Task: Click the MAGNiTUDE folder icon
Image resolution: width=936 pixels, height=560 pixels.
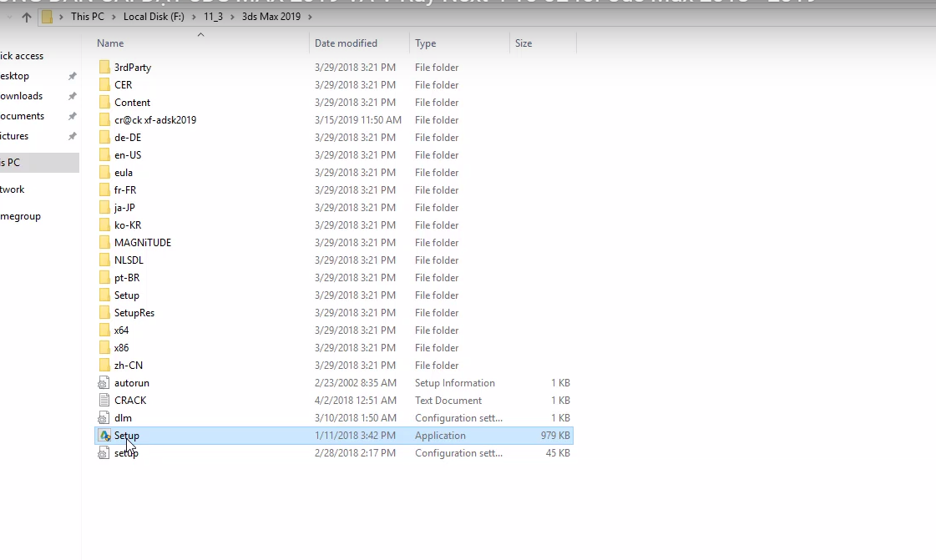Action: 104,243
